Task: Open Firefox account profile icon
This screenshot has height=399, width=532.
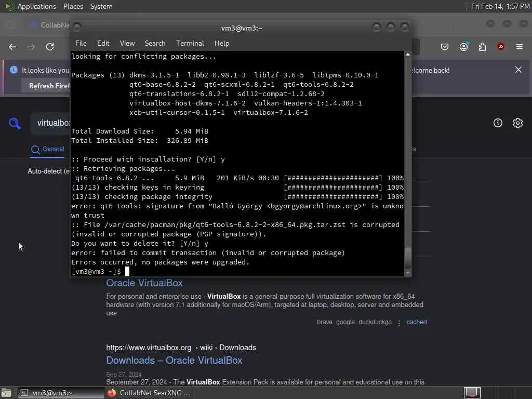Action: tap(464, 47)
